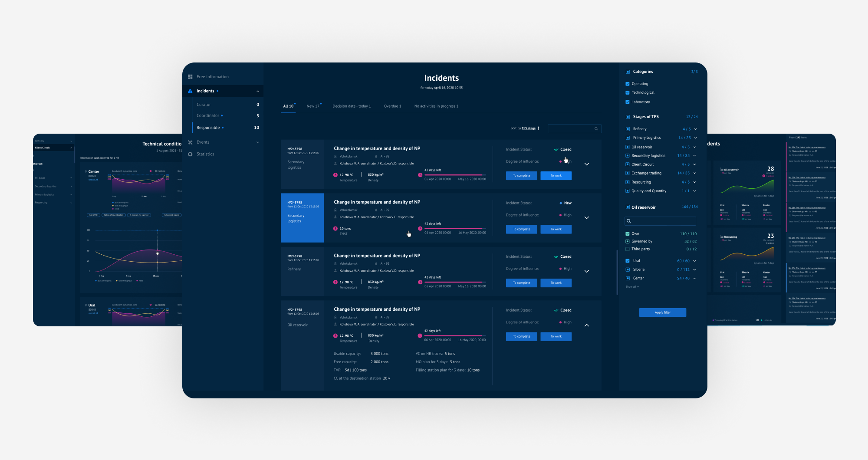Uncheck the Ural region checkbox
Image resolution: width=868 pixels, height=460 pixels.
(628, 261)
